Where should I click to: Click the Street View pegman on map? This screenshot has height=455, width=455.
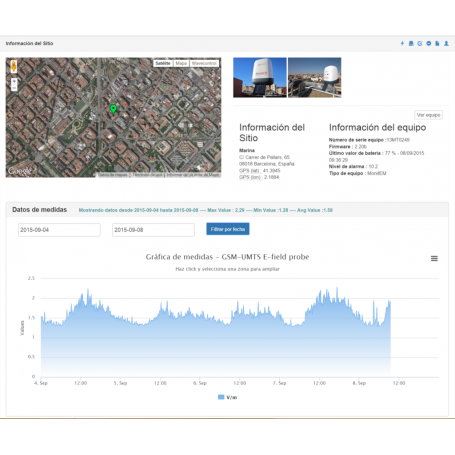pos(14,66)
